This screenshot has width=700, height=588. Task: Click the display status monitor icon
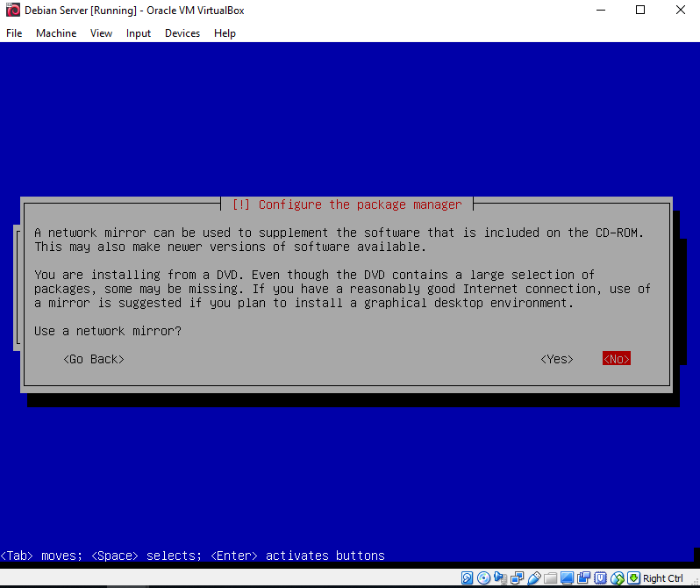point(567,578)
